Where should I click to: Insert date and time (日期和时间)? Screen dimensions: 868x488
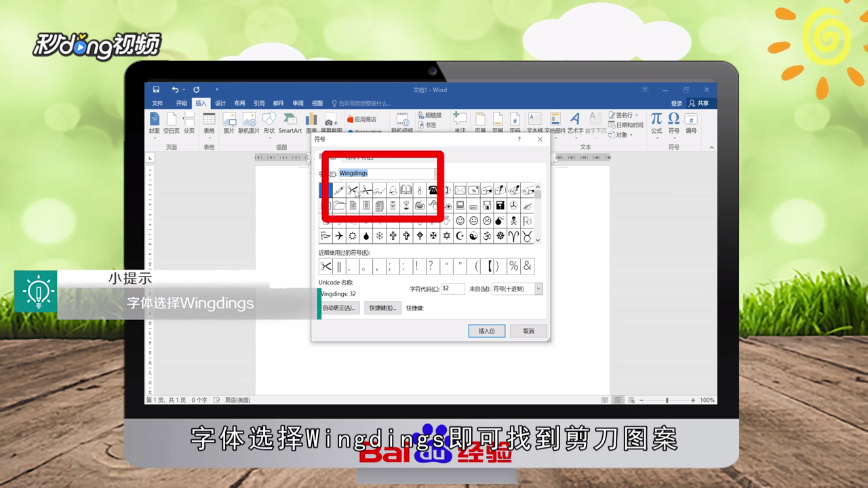point(626,125)
